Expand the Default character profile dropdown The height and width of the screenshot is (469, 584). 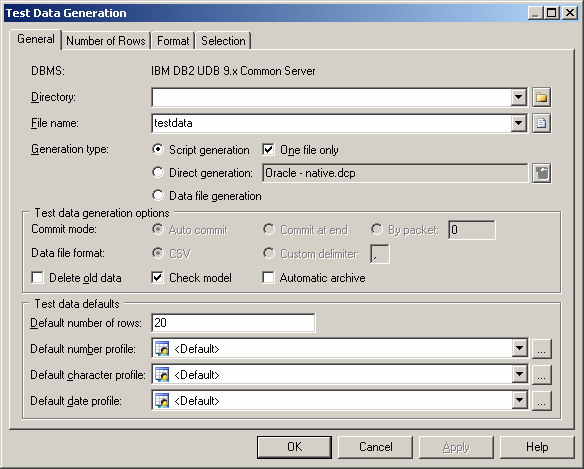(x=519, y=375)
